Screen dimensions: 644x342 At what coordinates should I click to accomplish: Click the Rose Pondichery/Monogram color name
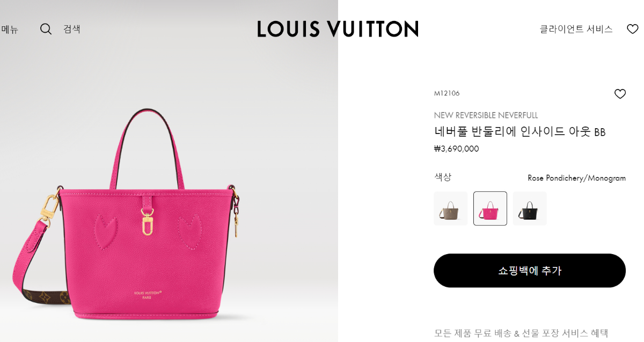point(576,178)
